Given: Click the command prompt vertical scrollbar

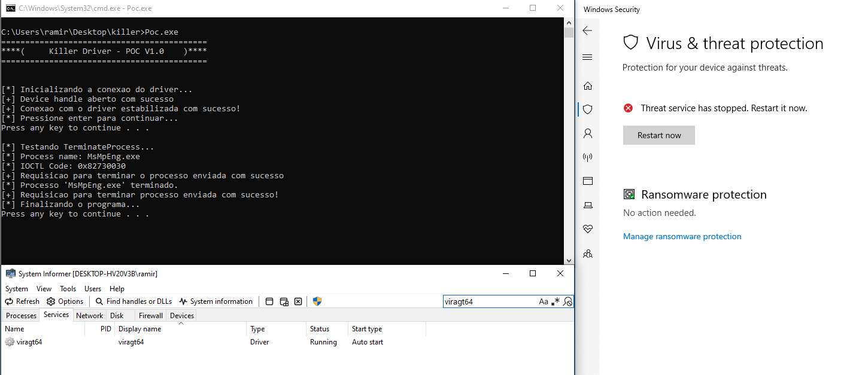Looking at the screenshot, I should coord(569,144).
